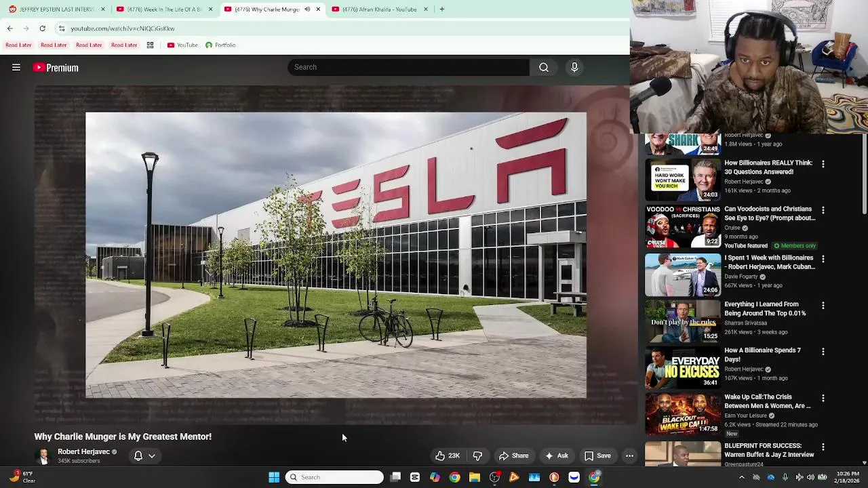868x488 pixels.
Task: Click the search magnifier button
Action: [544, 67]
